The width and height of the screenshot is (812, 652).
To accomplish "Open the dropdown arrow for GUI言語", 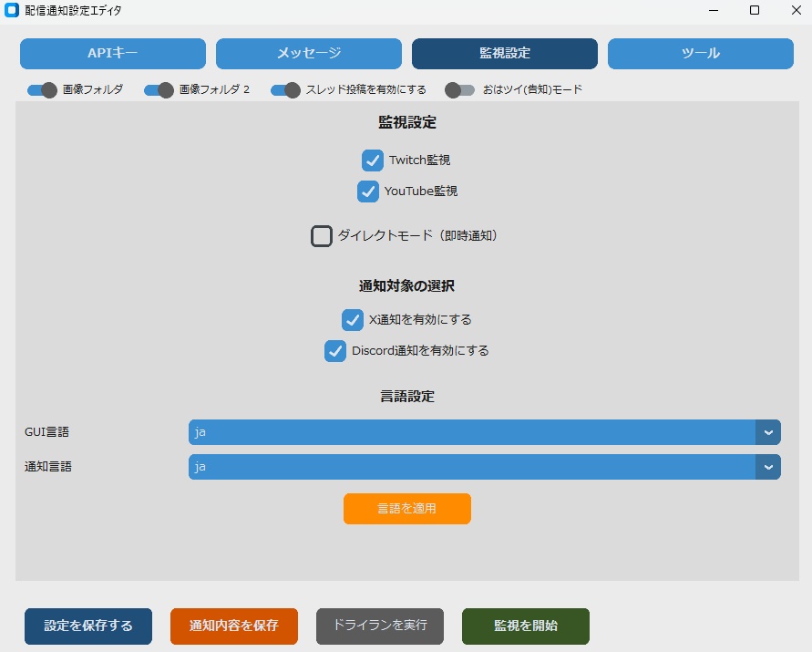I will tap(768, 431).
